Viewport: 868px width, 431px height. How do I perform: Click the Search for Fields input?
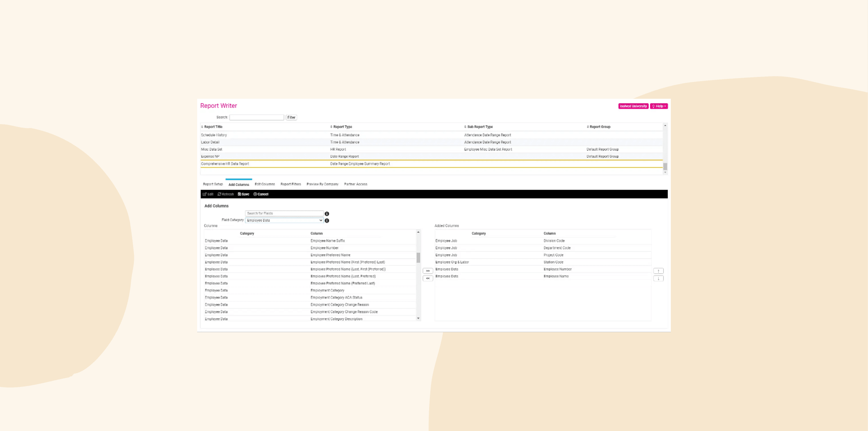[x=284, y=214]
